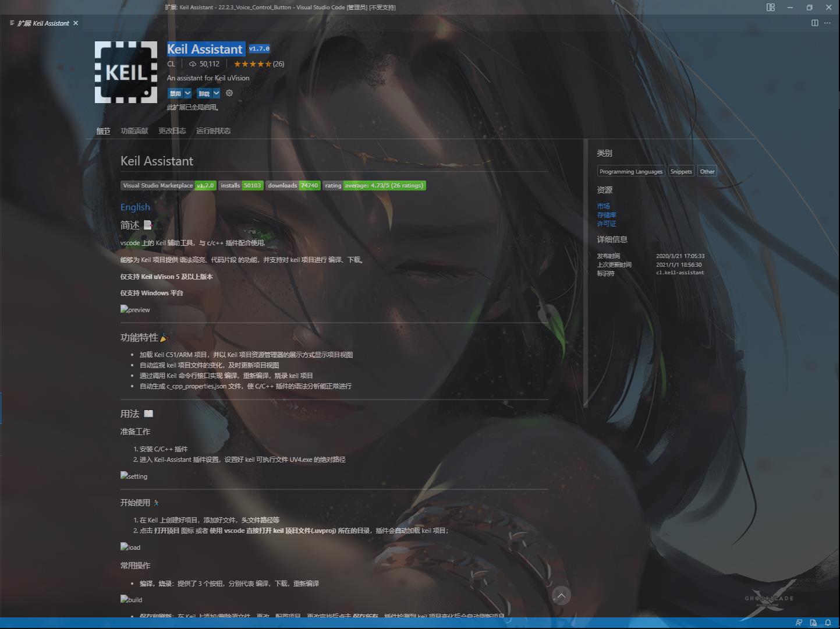Restore the window from the title bar
The image size is (840, 629).
pos(809,8)
